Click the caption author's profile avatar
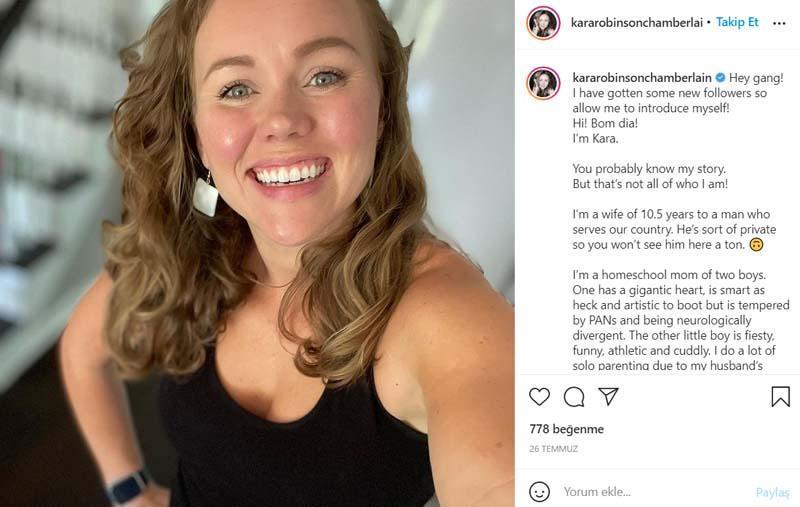The width and height of the screenshot is (800, 507). tap(544, 83)
